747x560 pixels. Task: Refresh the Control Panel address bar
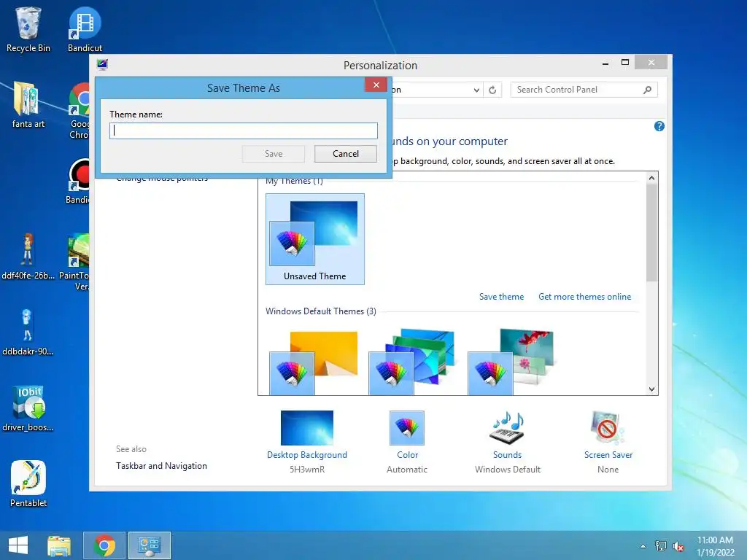click(492, 90)
